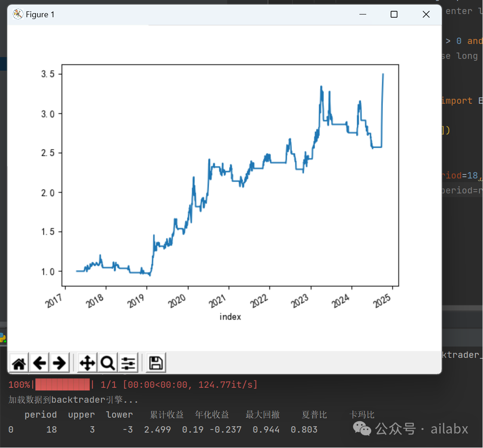The image size is (483, 448).
Task: Click the 2017 x-axis tick label
Action: click(54, 300)
